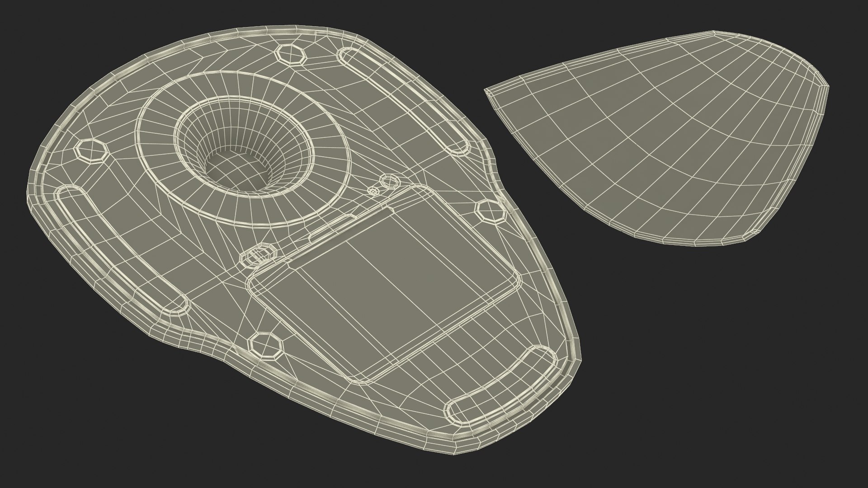Pick the octagonal screw hole below battery cover's left corner
Screen dimensions: 868x488
point(266,345)
